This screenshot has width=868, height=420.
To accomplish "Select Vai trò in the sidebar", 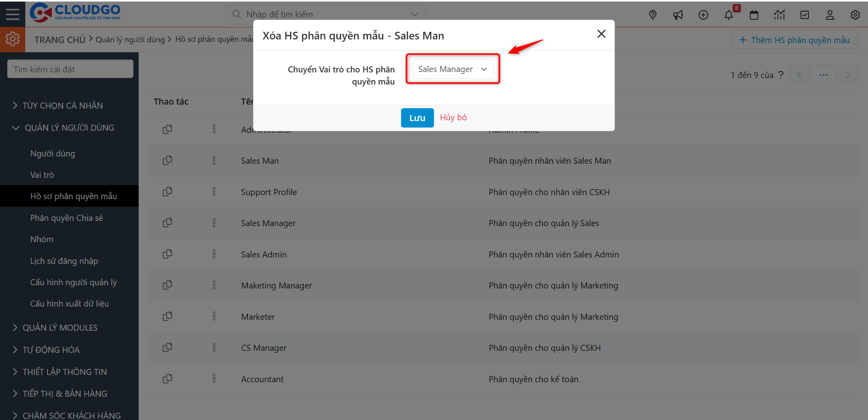I will click(x=42, y=175).
